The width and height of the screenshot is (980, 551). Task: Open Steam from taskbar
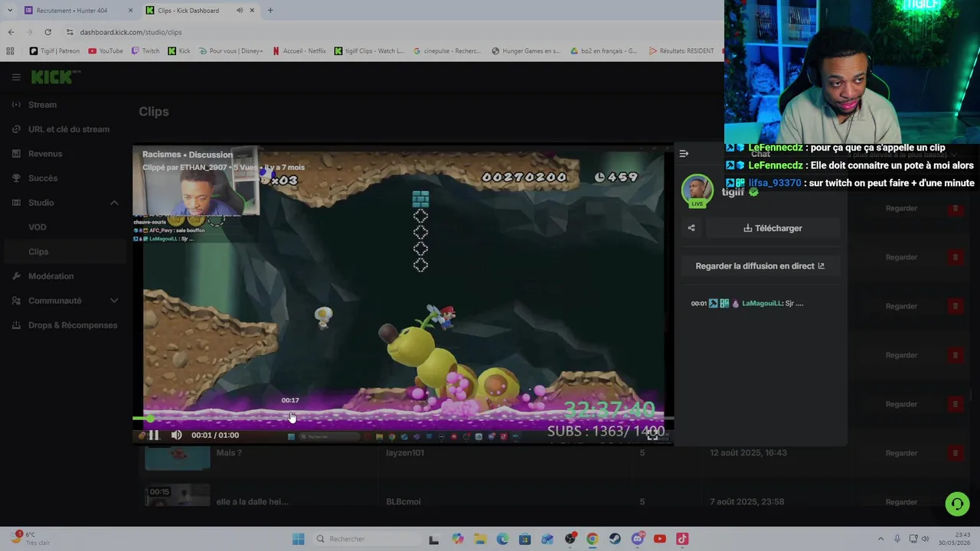click(x=615, y=539)
